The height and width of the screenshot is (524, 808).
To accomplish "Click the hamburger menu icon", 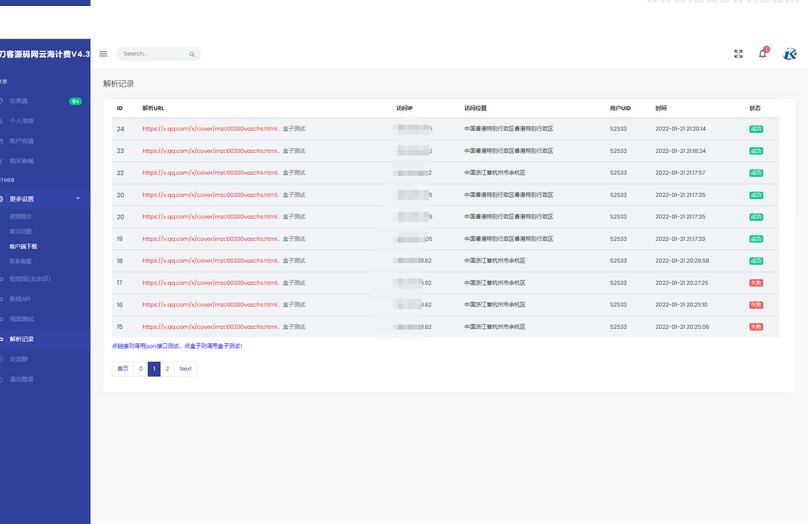I will pos(103,54).
